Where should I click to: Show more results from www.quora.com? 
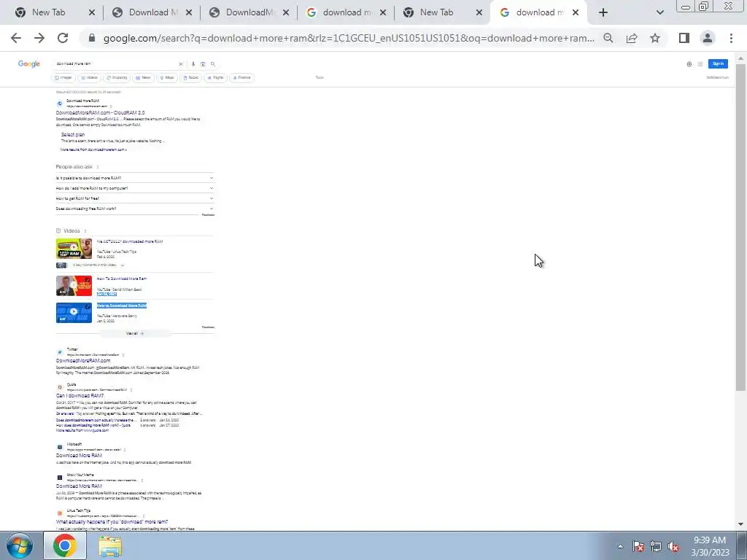tap(82, 430)
